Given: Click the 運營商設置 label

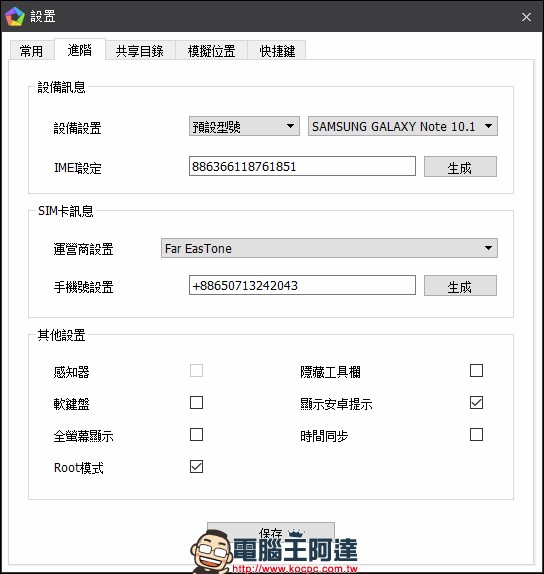Looking at the screenshot, I should (x=83, y=249).
